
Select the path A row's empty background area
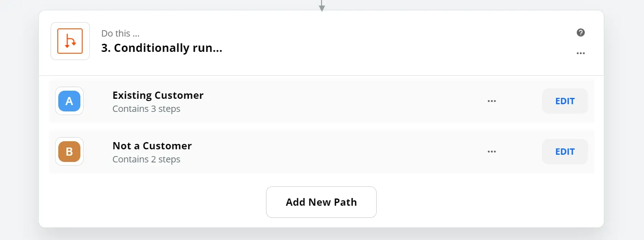[x=339, y=102]
